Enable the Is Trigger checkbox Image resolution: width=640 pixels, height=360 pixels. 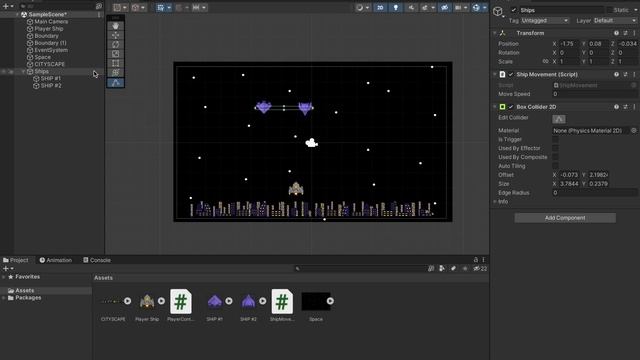pos(555,140)
